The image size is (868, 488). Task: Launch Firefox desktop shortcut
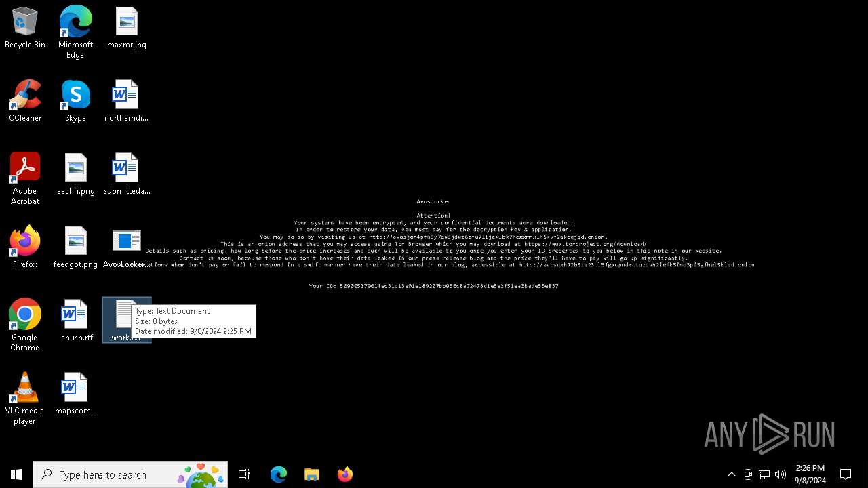click(25, 248)
